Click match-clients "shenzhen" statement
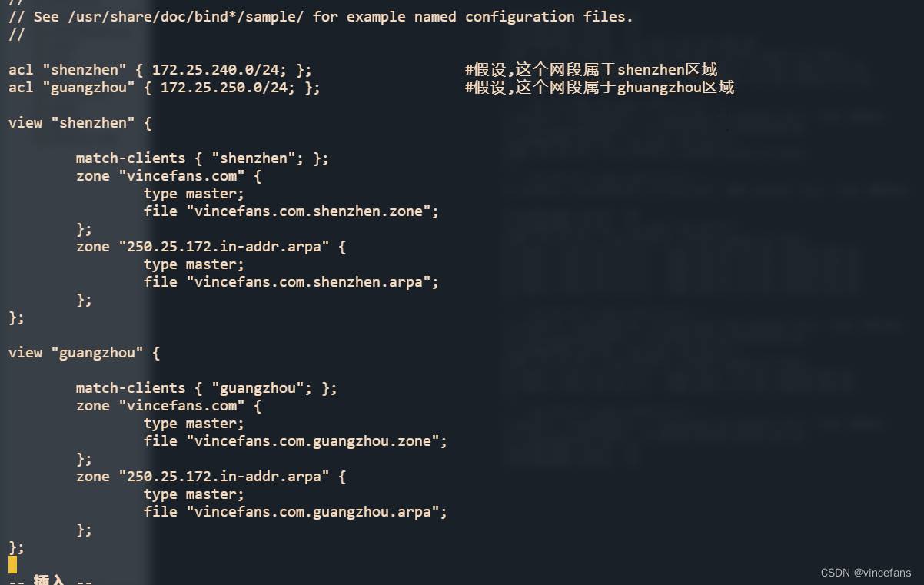The width and height of the screenshot is (924, 585). click(202, 158)
